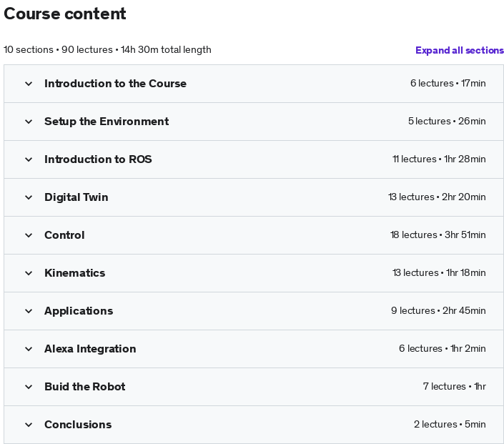Screen dimensions: 504x444
Task: Click the '6 lectures • 17min' text
Action: [x=448, y=84]
